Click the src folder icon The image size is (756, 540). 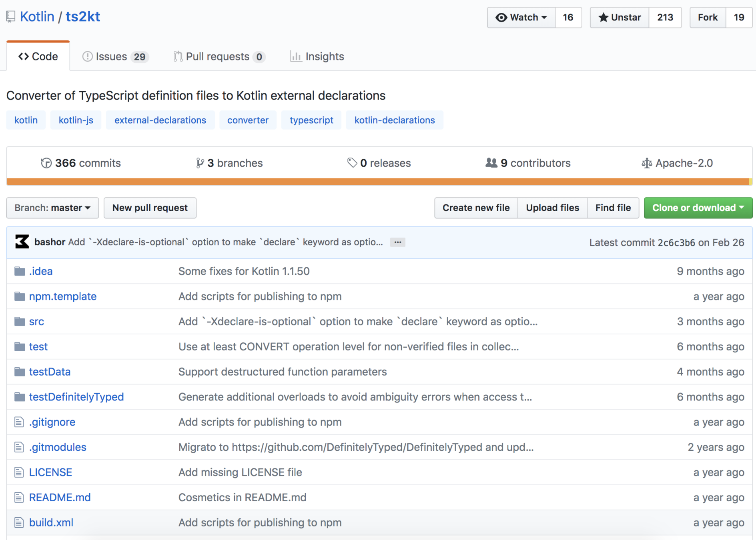(20, 322)
